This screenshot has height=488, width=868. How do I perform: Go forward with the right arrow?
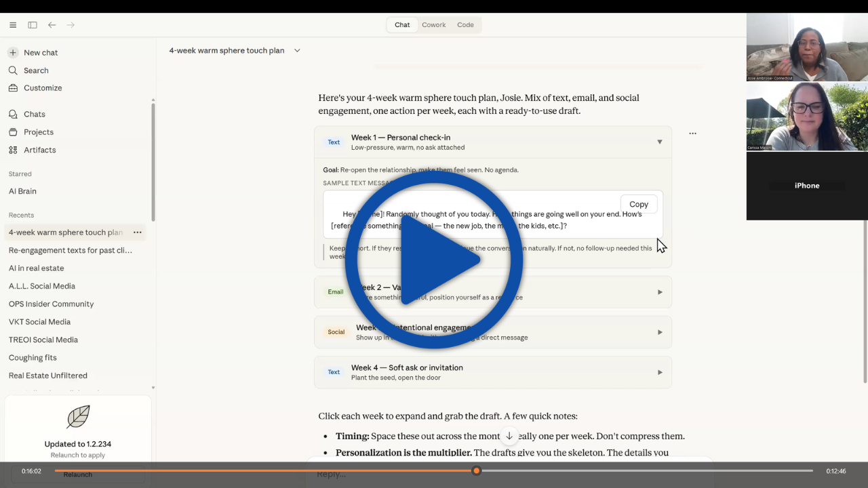(x=71, y=25)
